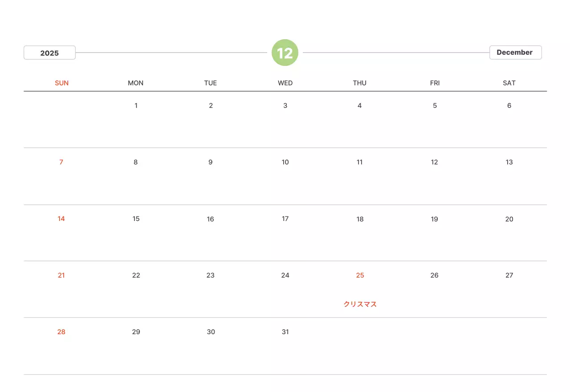This screenshot has width=570, height=392.
Task: Click the クリスマス holiday label
Action: tap(360, 304)
